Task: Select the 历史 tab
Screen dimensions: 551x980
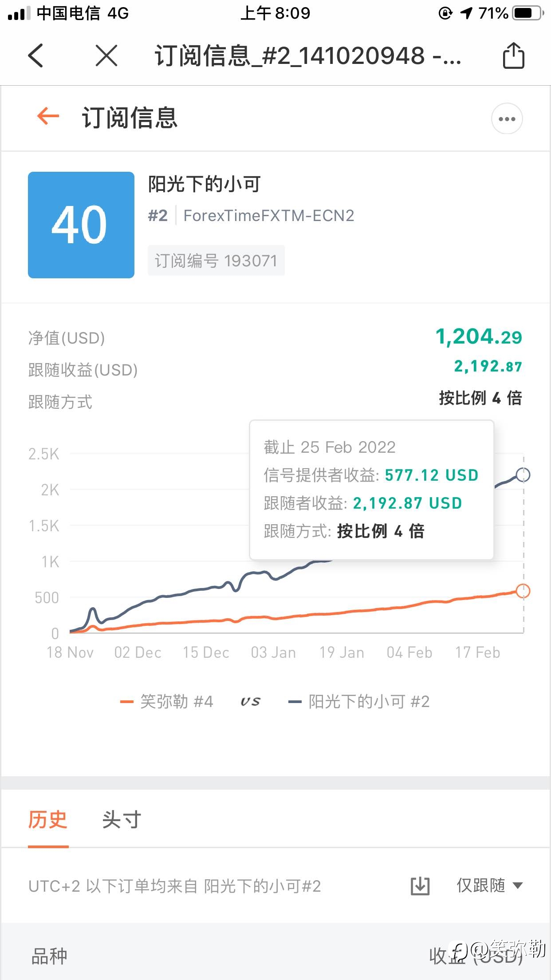Action: 48,819
